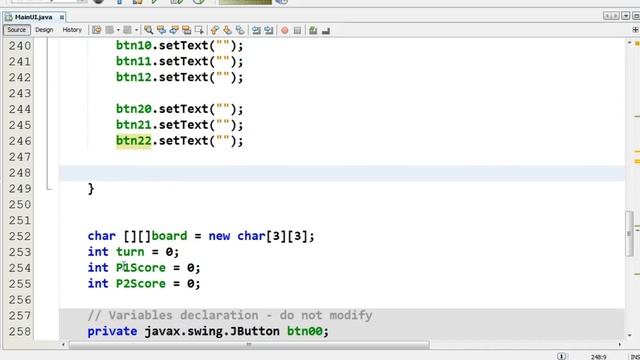Click the P2Score variable name
This screenshot has width=640, height=360.
pyautogui.click(x=141, y=284)
